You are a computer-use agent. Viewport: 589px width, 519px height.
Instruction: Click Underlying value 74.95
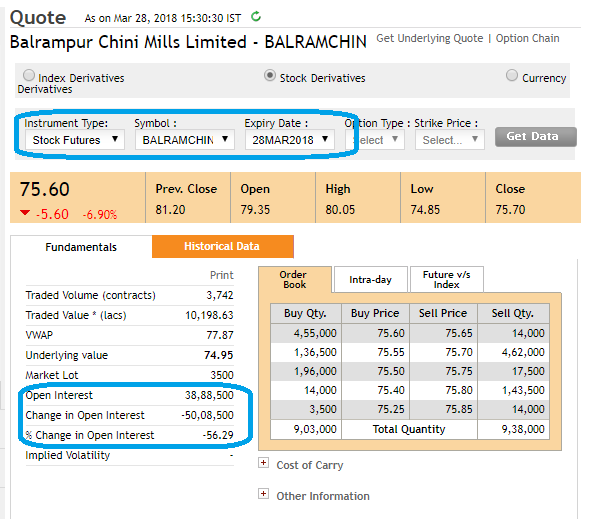click(x=219, y=355)
